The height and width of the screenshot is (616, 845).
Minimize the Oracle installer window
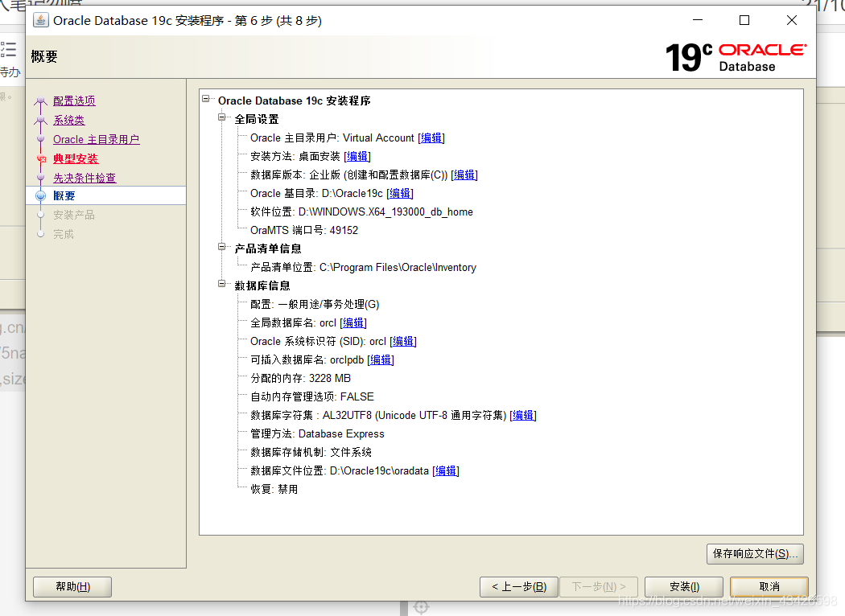pos(698,20)
